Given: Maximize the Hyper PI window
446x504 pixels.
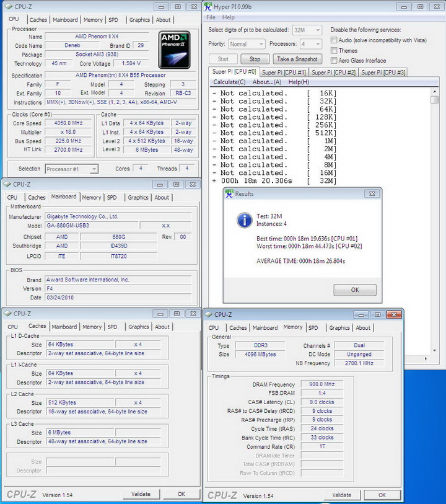Looking at the screenshot, I should 421,7.
